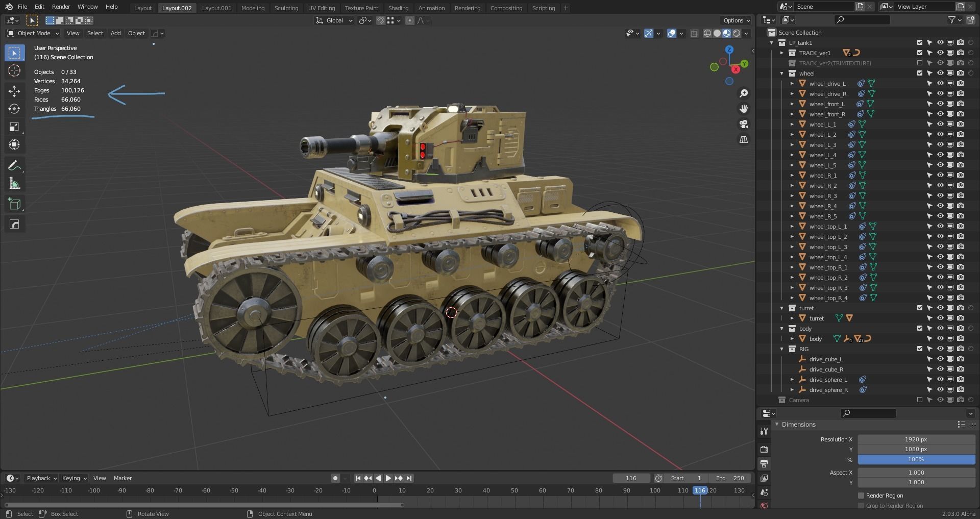Image resolution: width=980 pixels, height=519 pixels.
Task: Hide the body object eye toggle
Action: click(940, 339)
